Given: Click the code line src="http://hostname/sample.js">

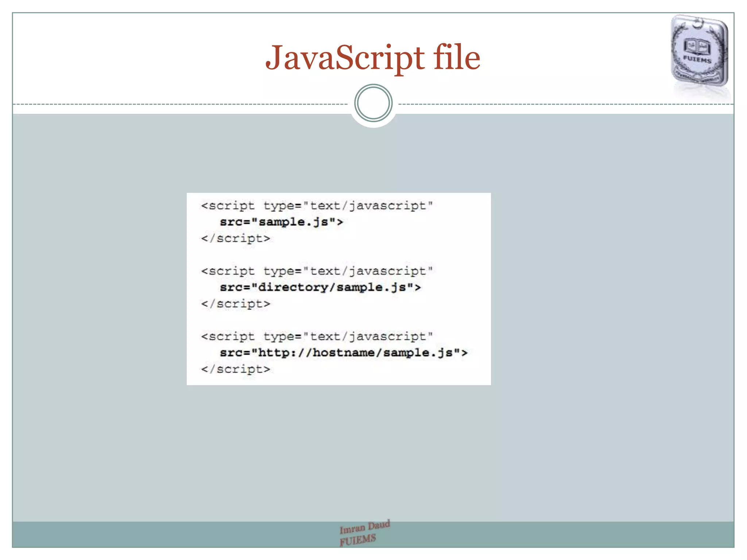Looking at the screenshot, I should 344,353.
